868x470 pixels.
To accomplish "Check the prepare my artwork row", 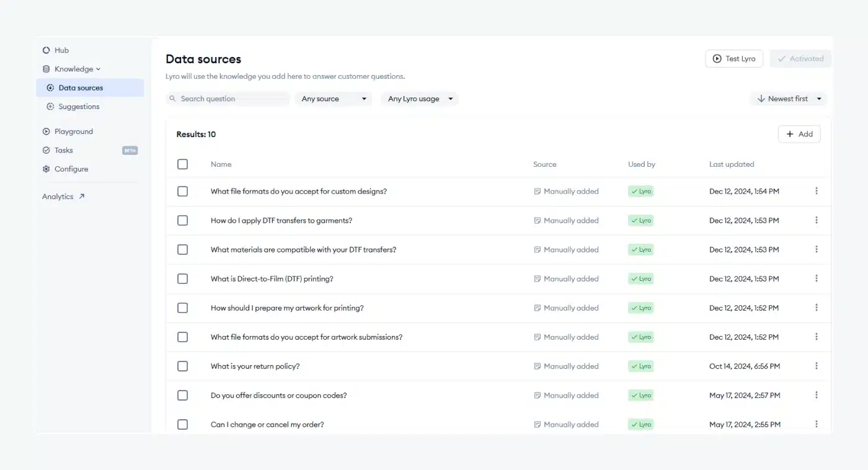I will 182,308.
